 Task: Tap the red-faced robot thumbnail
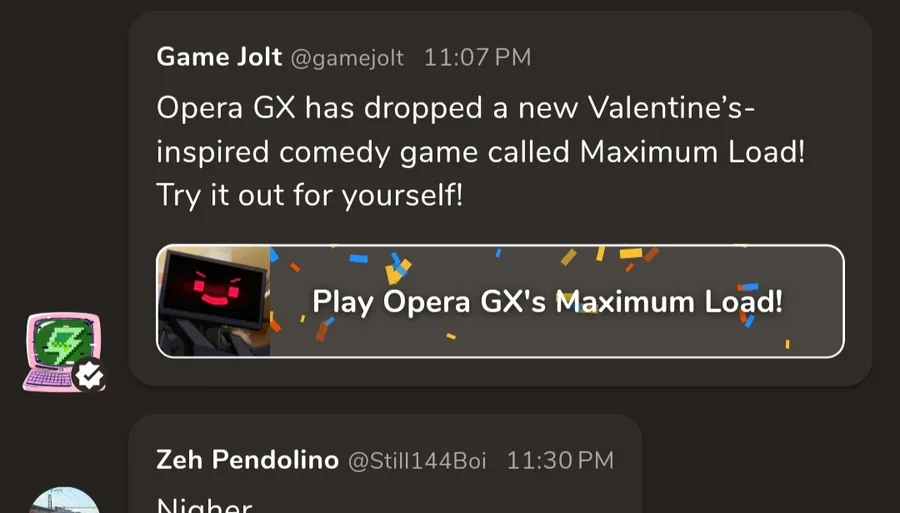[213, 300]
